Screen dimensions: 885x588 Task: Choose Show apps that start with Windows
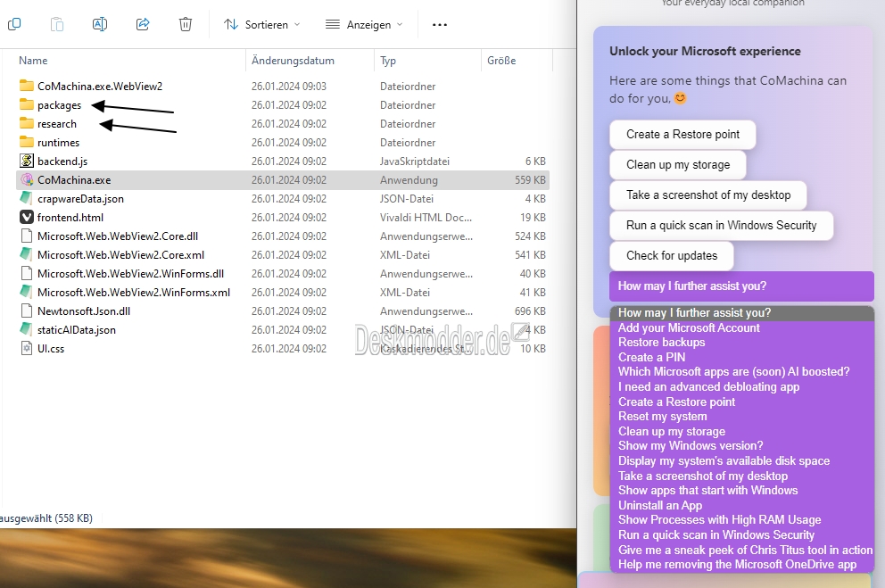[x=742, y=491]
